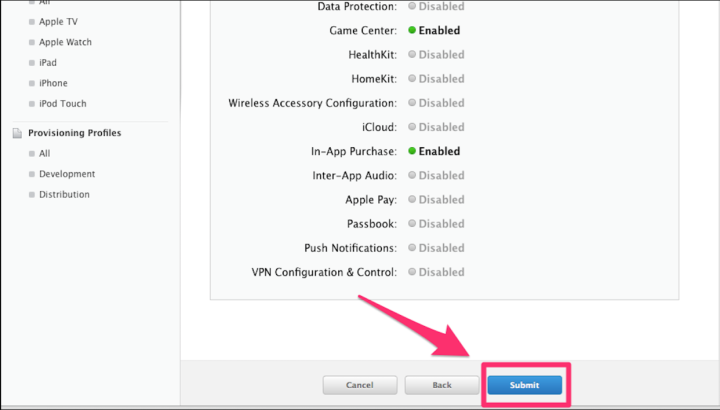The width and height of the screenshot is (720, 410).
Task: Click the Provisioning Profiles document icon
Action: pos(17,133)
